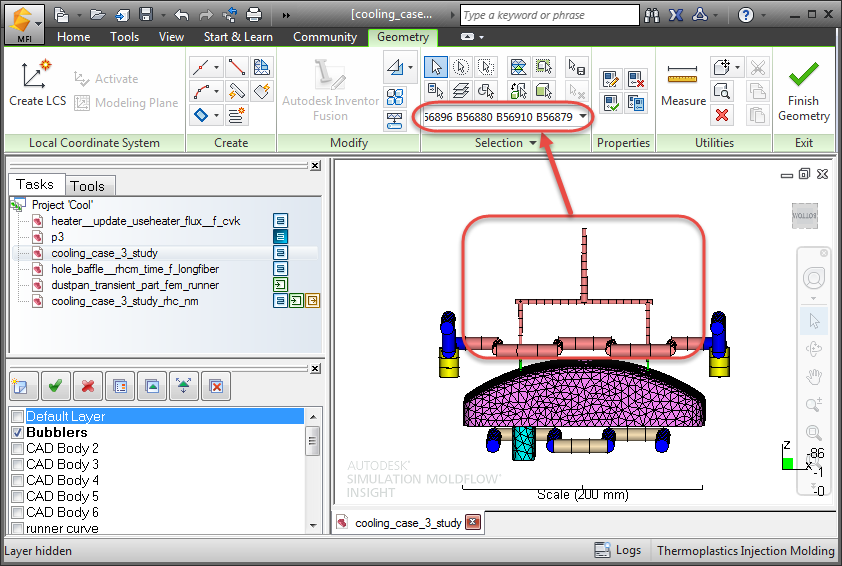
Task: Create a new layer in Layers panel
Action: [x=23, y=386]
